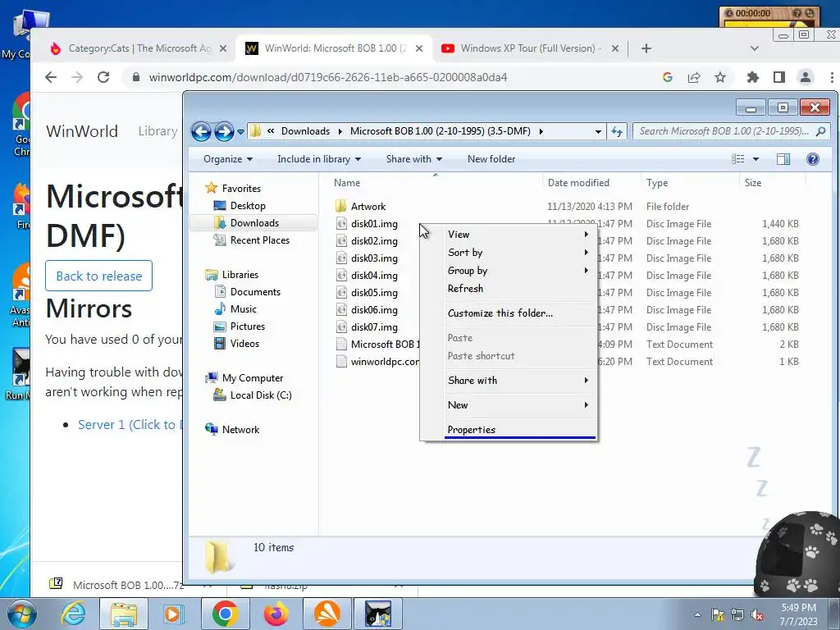Select Recent Places in navigation pane
This screenshot has width=840, height=630.
click(x=252, y=240)
